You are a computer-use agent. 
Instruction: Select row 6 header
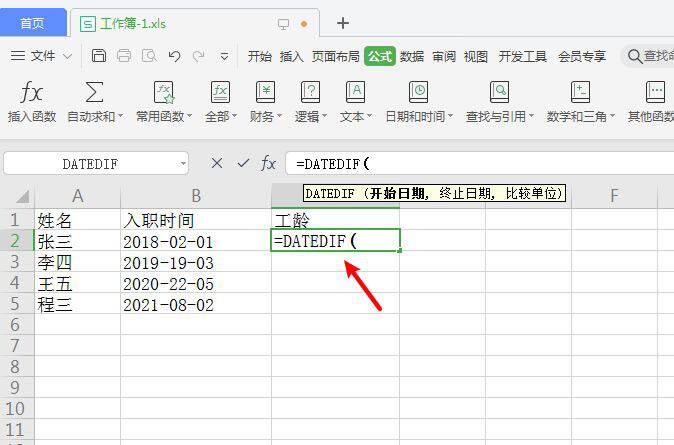pos(16,325)
